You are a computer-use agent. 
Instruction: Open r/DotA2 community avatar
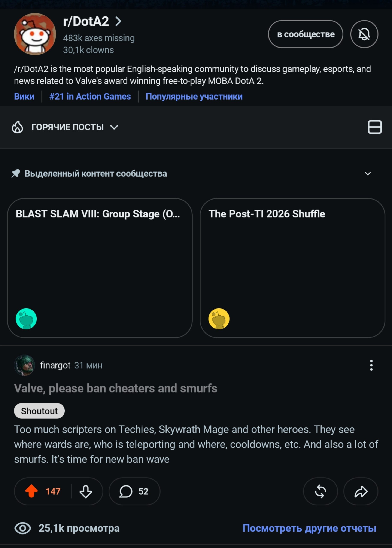35,34
